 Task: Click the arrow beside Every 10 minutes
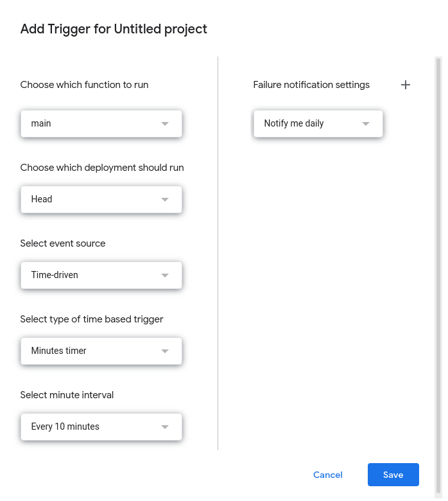(165, 426)
